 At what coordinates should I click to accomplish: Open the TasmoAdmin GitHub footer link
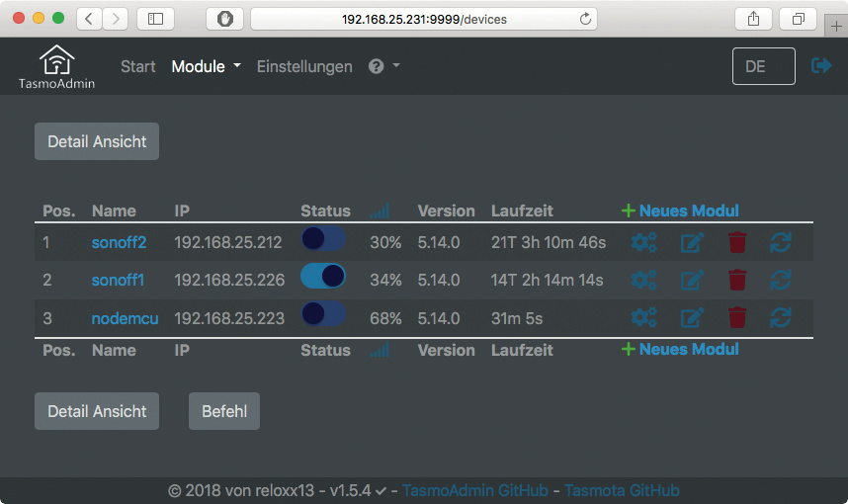tap(475, 490)
